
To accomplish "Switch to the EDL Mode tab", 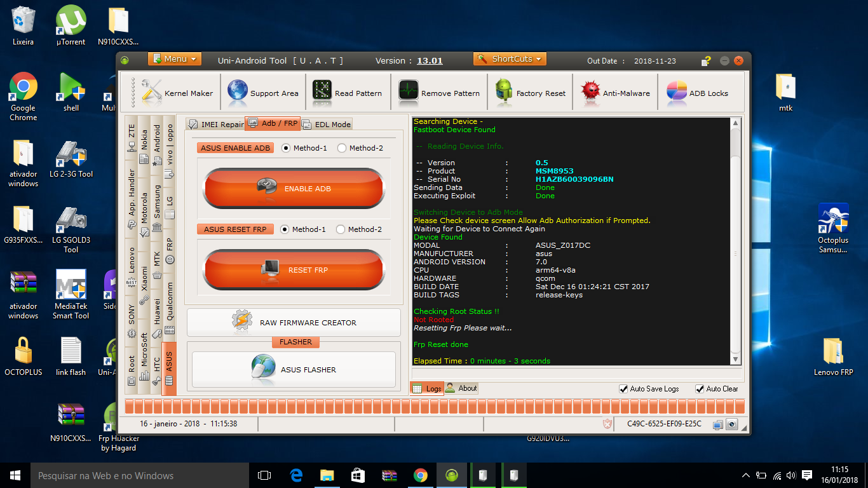I will pos(327,124).
